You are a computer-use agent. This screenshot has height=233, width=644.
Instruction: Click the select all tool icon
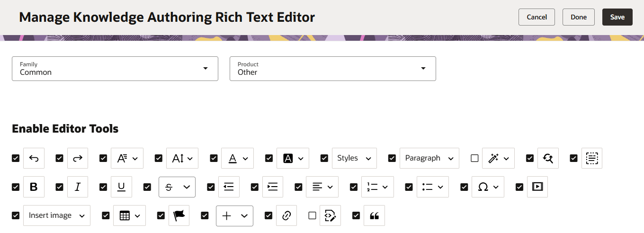[592, 158]
